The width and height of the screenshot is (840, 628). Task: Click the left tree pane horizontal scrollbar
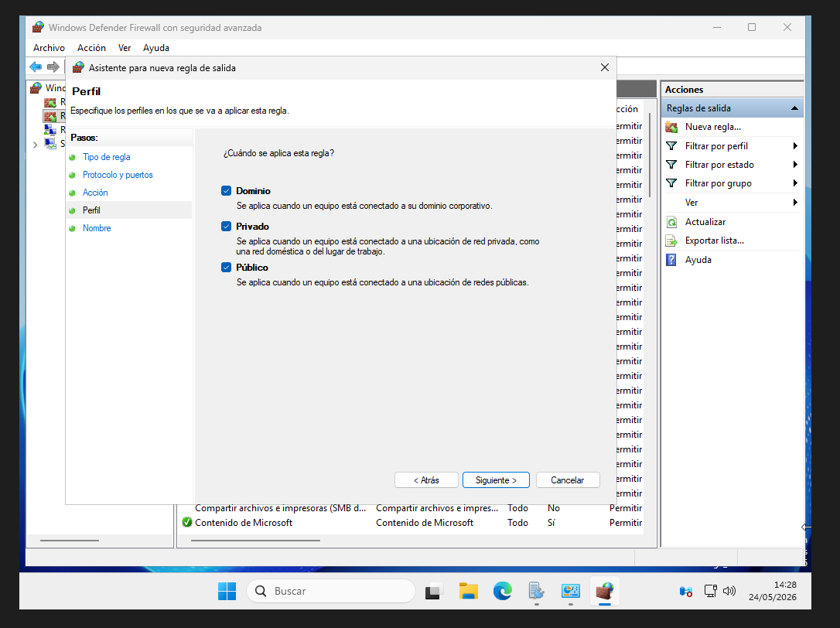[x=70, y=541]
